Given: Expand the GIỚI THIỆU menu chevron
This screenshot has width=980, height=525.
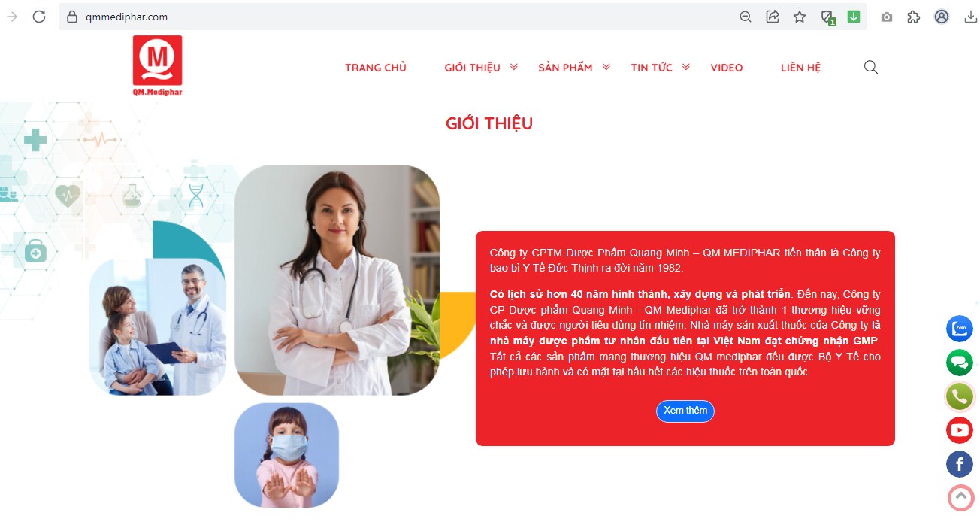Looking at the screenshot, I should pyautogui.click(x=514, y=67).
